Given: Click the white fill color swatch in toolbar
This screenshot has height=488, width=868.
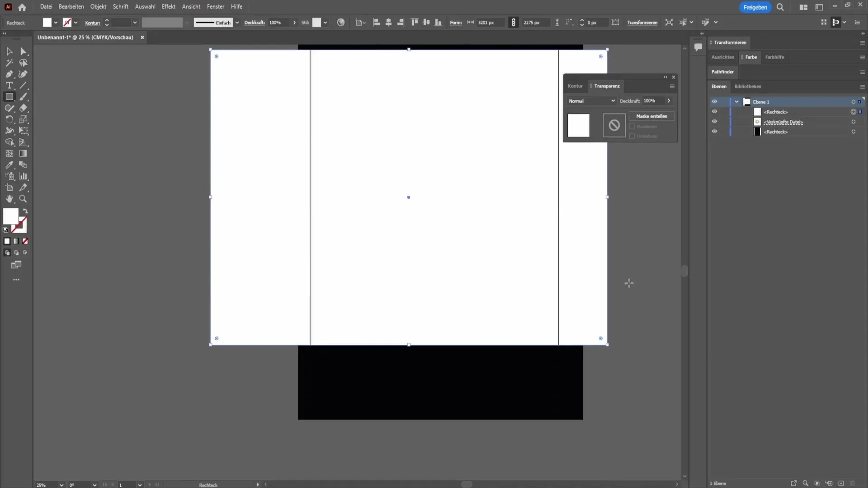Looking at the screenshot, I should pos(10,216).
